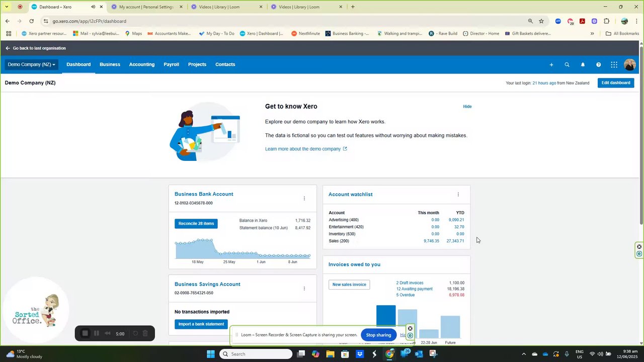The height and width of the screenshot is (362, 644).
Task: Delete the Loom recording with trash icon
Action: [145, 333]
